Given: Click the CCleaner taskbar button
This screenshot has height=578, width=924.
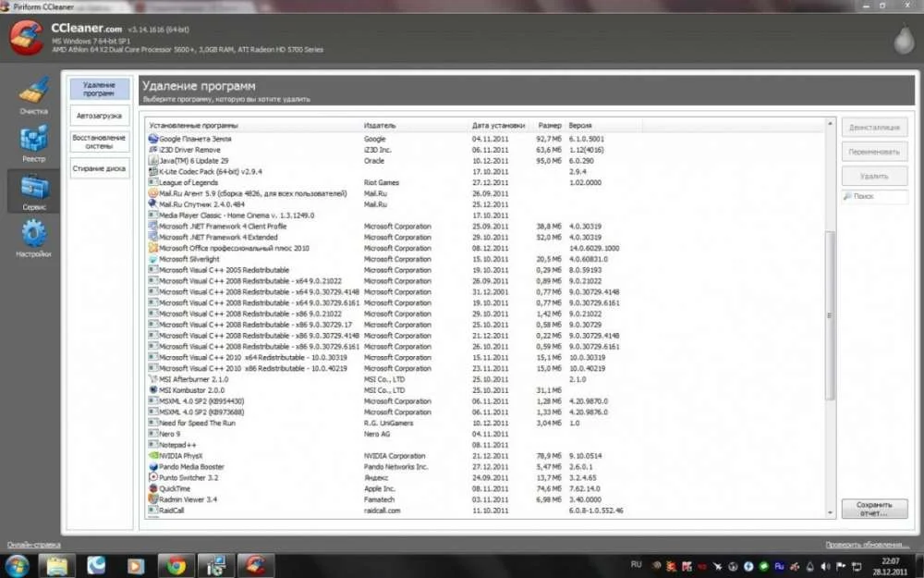Looking at the screenshot, I should (x=255, y=566).
